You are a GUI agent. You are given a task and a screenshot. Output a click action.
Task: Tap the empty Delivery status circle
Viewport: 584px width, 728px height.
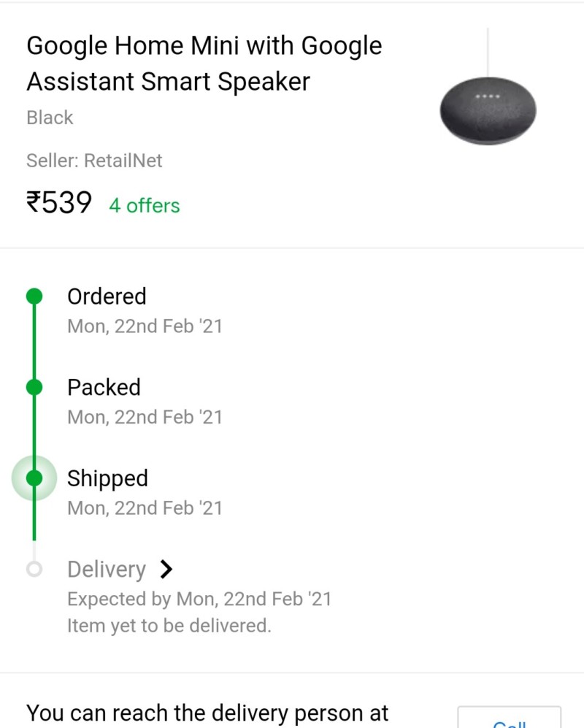pos(34,570)
